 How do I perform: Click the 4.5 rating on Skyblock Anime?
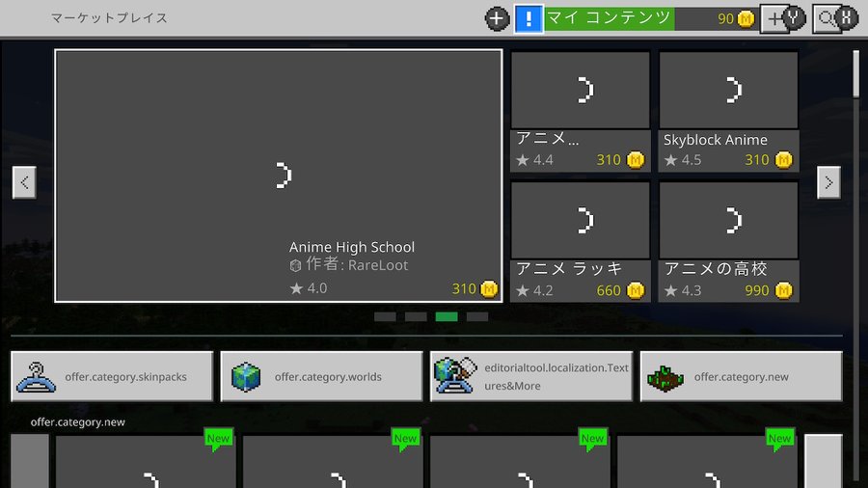coord(683,160)
